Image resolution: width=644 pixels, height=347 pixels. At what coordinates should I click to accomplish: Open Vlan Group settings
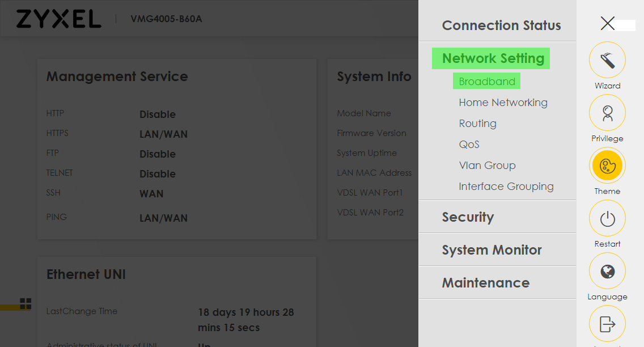(487, 166)
